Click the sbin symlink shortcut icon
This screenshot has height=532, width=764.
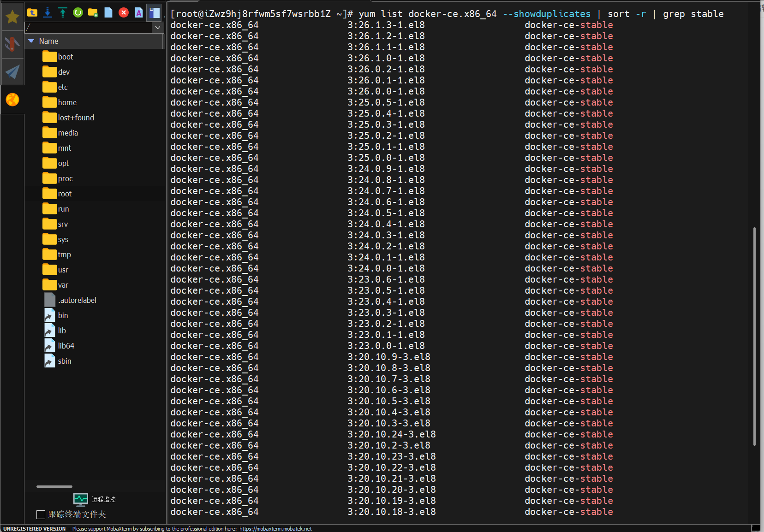pyautogui.click(x=50, y=361)
